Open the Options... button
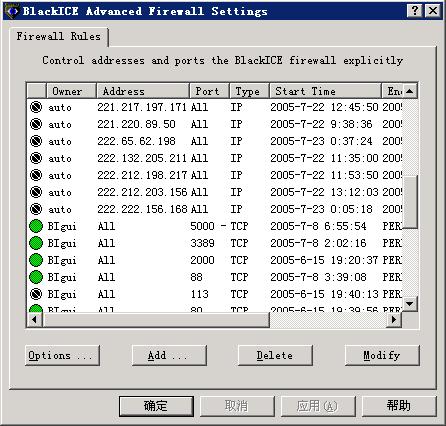 point(62,355)
